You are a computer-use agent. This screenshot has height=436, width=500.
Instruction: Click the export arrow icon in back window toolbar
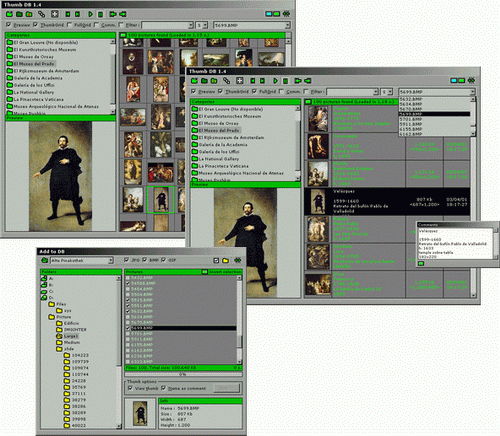click(113, 14)
